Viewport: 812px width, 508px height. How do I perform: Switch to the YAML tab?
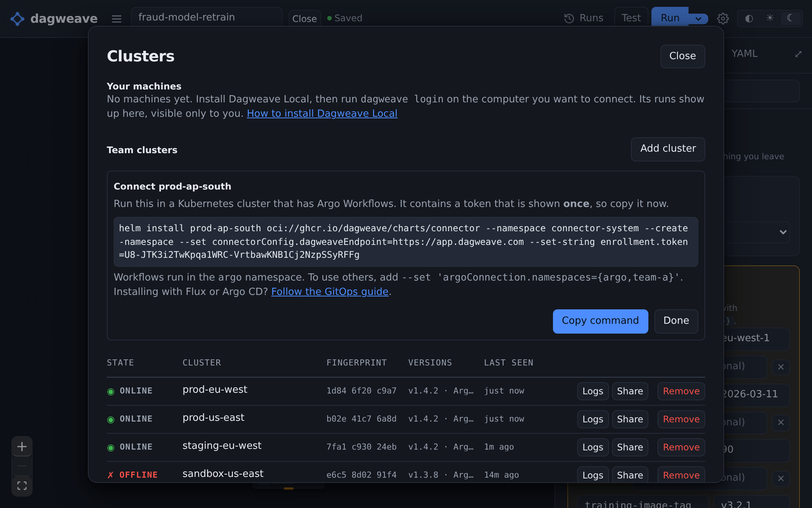tap(745, 54)
